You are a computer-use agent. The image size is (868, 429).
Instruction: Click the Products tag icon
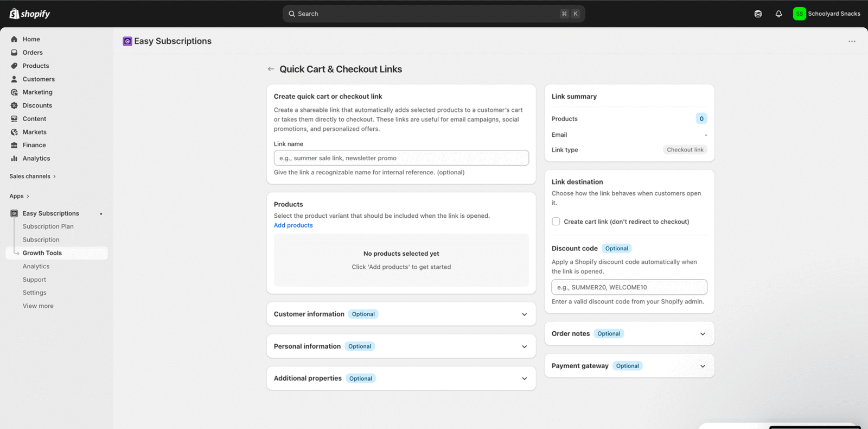click(x=14, y=66)
